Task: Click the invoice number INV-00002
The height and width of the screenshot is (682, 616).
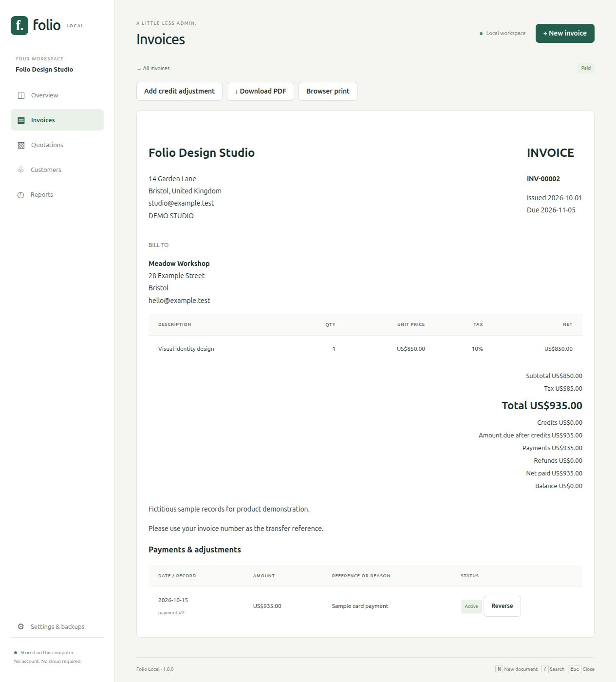Action: coord(543,179)
